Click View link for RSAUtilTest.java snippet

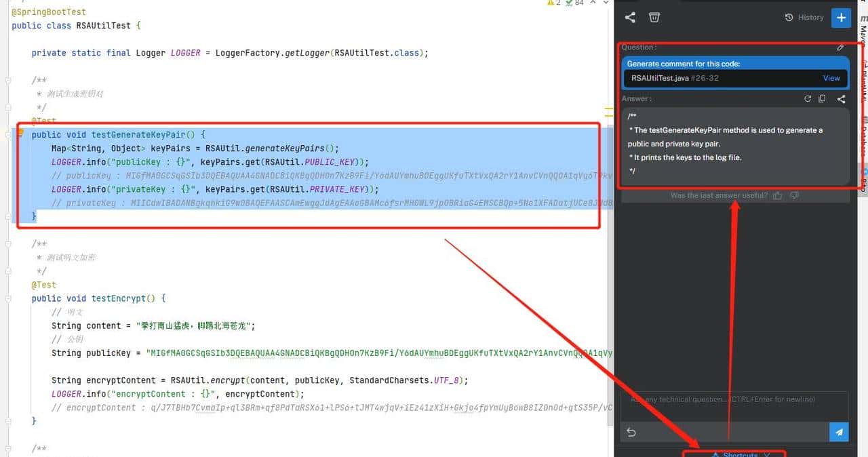coord(831,78)
